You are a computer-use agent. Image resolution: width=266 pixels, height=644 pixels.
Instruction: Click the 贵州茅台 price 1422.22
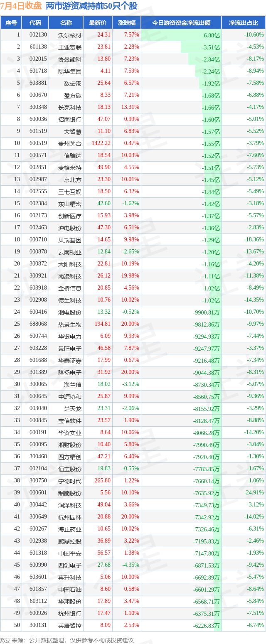pos(101,143)
